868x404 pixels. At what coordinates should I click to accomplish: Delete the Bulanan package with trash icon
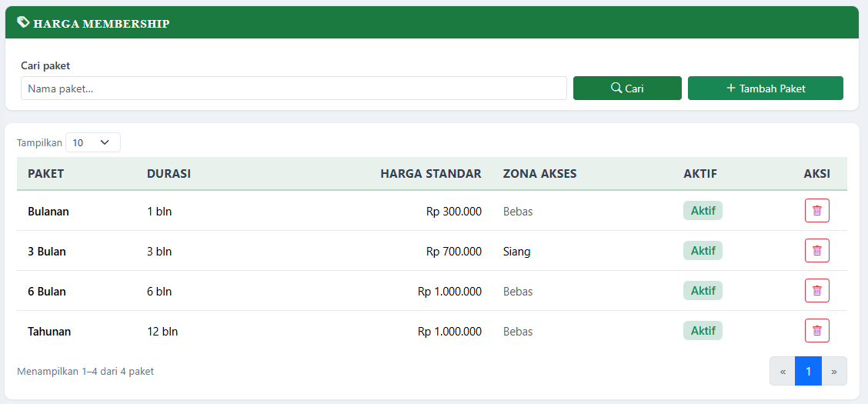816,210
